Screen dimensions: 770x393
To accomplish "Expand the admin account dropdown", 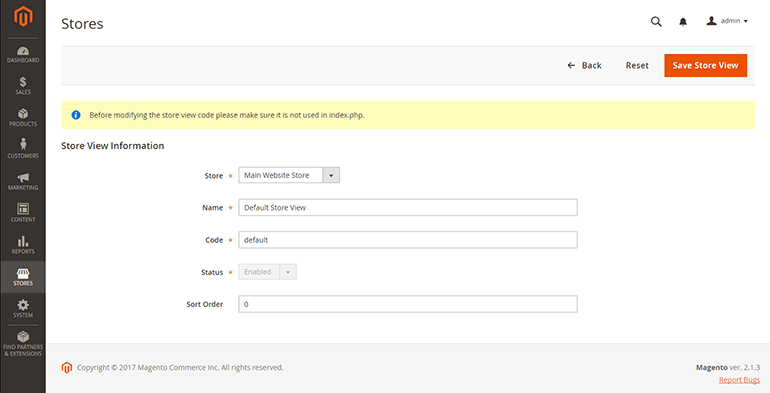I will (x=727, y=21).
